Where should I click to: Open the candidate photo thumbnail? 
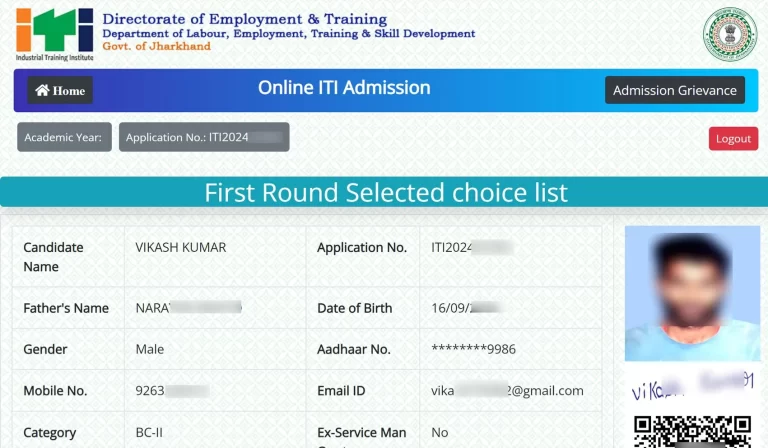(692, 293)
